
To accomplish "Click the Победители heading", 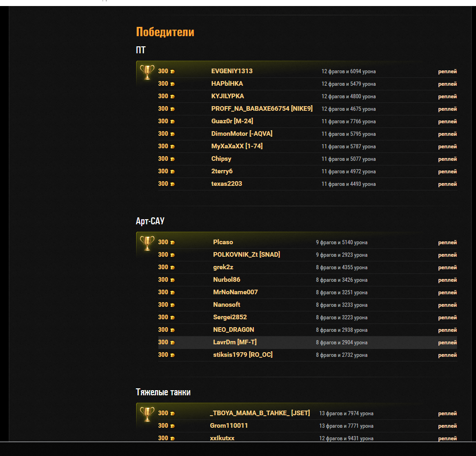I will click(165, 32).
